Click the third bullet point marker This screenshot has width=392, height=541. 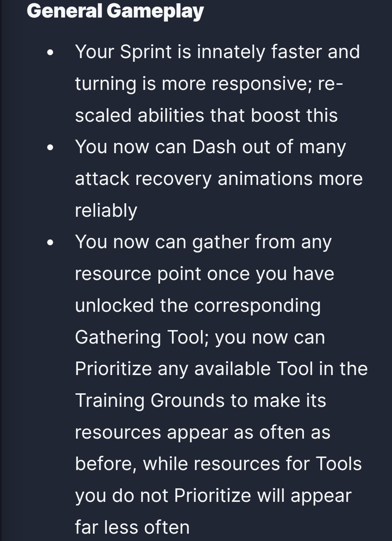(x=51, y=243)
